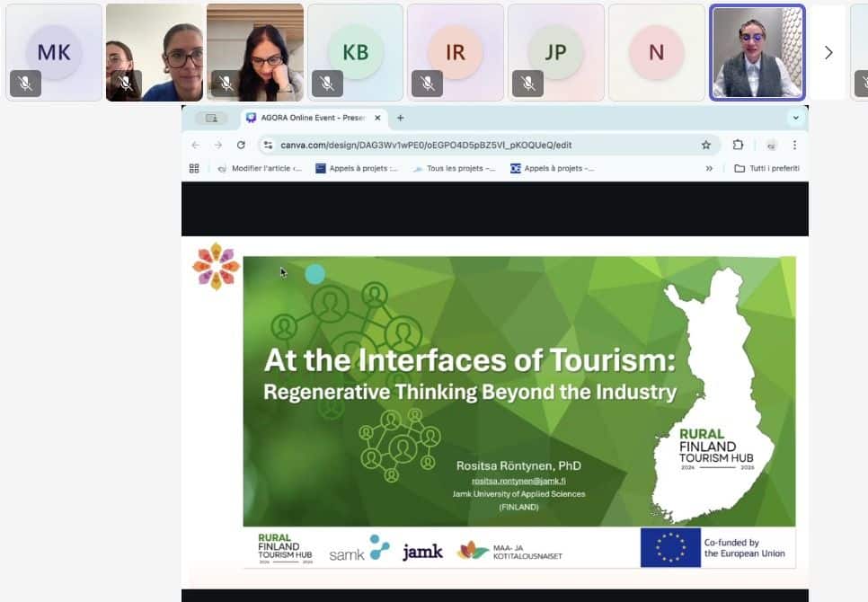Select the active speaker video thumbnail
The width and height of the screenshot is (868, 602).
[757, 52]
